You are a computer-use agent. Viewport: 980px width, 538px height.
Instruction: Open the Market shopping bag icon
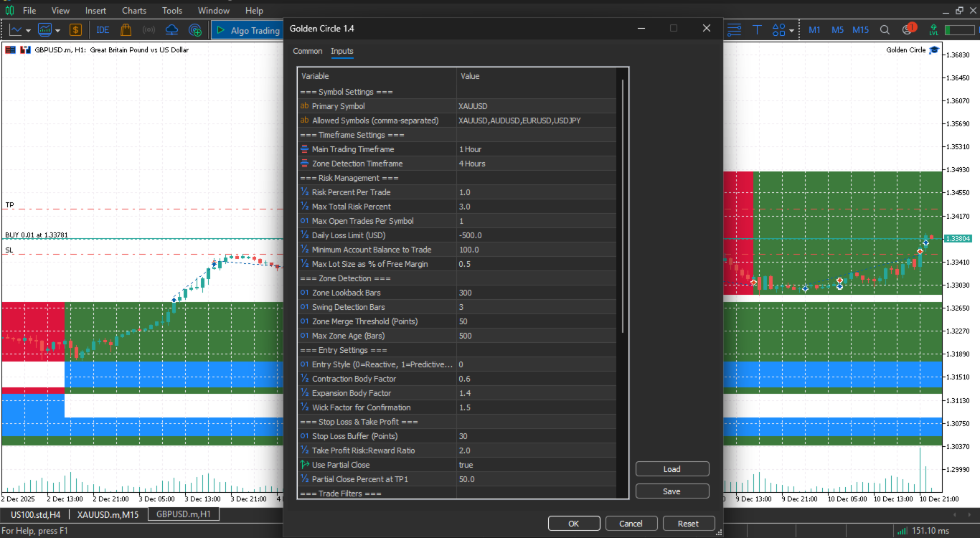pyautogui.click(x=126, y=30)
